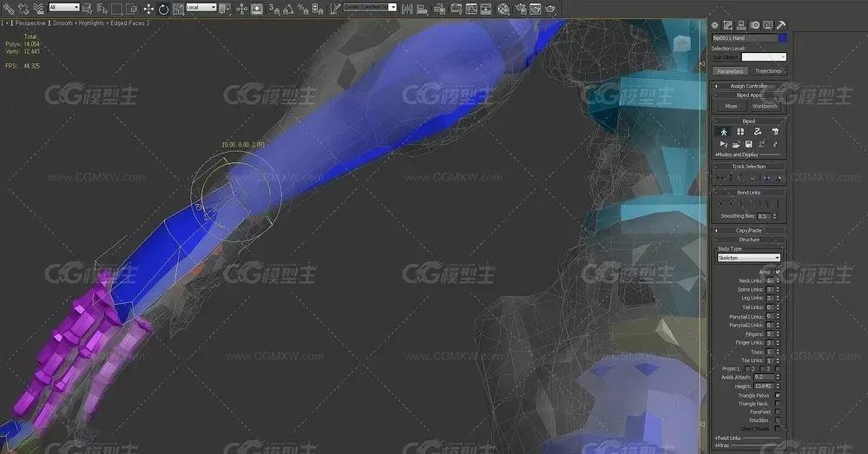Choose the Rectangular Selection Region tool
Screen dimensions: 868x454
click(x=117, y=9)
